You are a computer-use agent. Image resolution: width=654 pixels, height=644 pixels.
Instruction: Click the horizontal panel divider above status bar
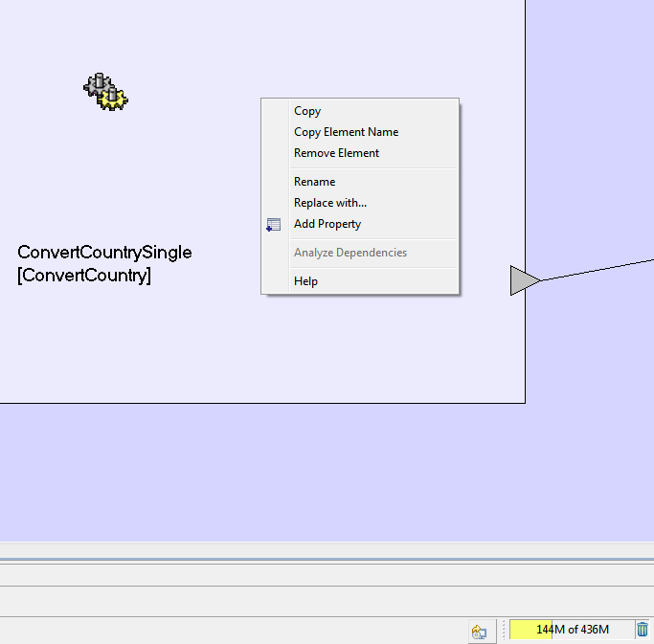(327, 559)
